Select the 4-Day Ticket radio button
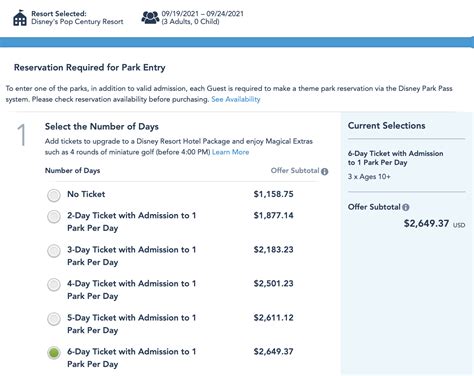 point(54,285)
